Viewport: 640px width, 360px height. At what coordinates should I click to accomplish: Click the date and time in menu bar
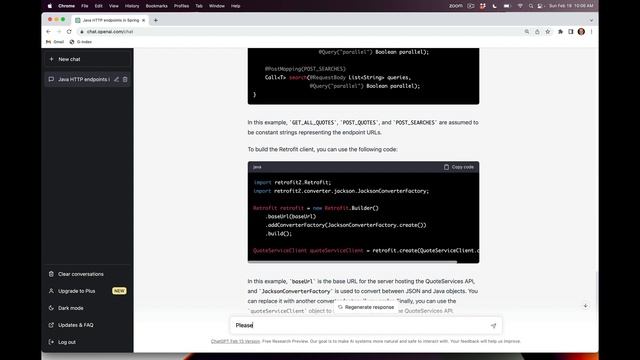tap(571, 6)
